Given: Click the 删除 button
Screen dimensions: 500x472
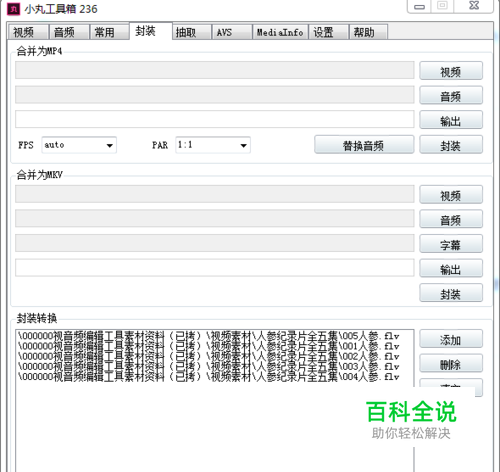Looking at the screenshot, I should point(451,363).
